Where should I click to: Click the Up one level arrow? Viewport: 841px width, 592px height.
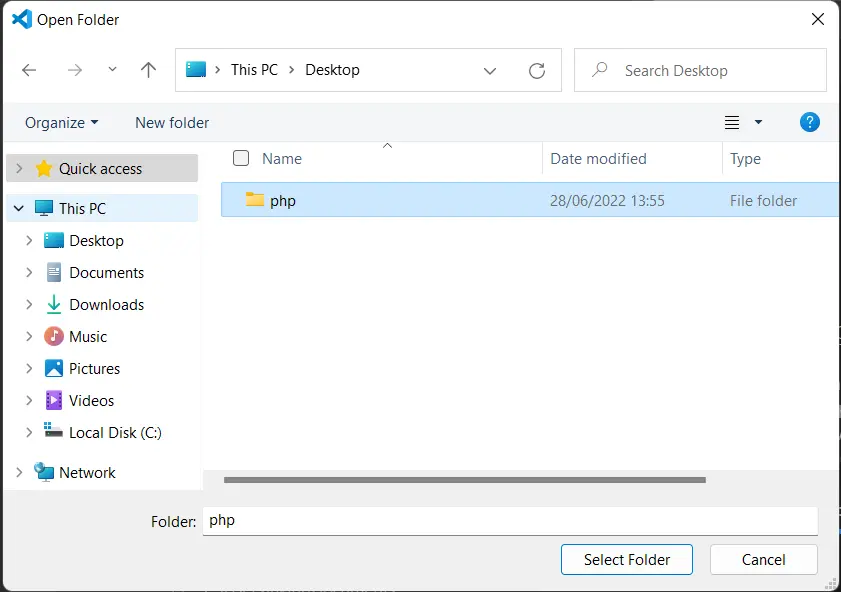(x=149, y=70)
